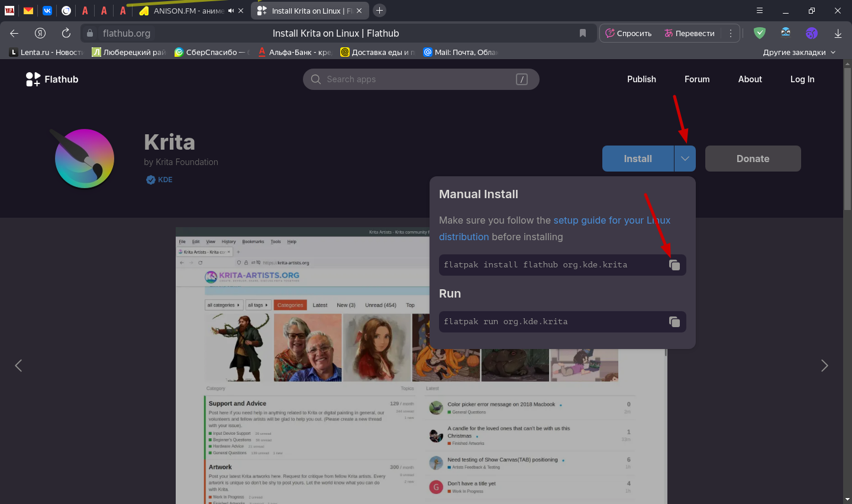Open the Publish menu item

641,79
